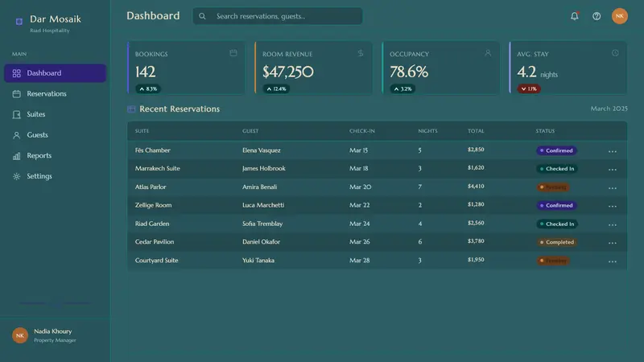Click the $47,250 room revenue value
Viewport: 644px width, 362px height.
(288, 72)
